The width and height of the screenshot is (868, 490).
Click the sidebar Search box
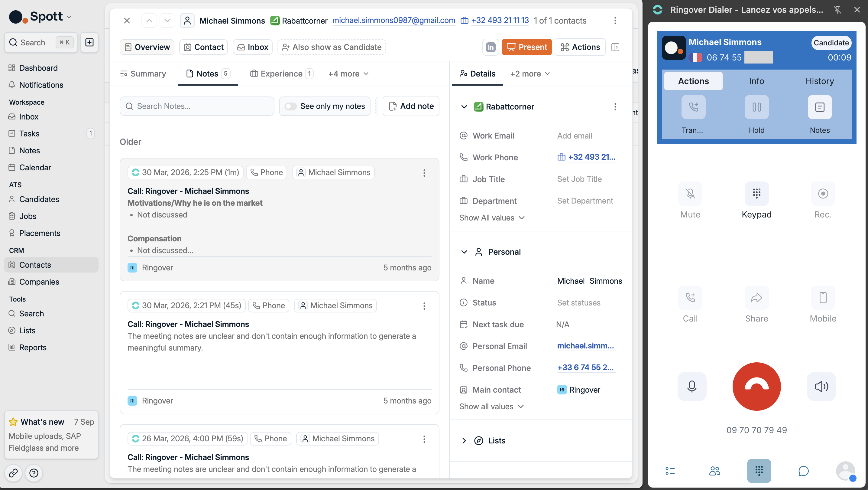tap(41, 42)
